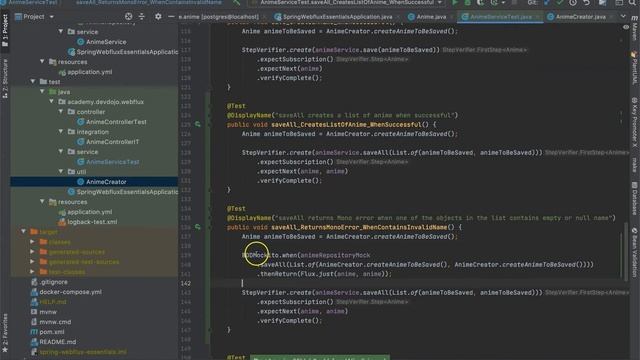Image resolution: width=640 pixels, height=360 pixels.
Task: Click the saveAll_ReturnsMonoError breadcrumb in the navigation bar
Action: click(x=149, y=2)
